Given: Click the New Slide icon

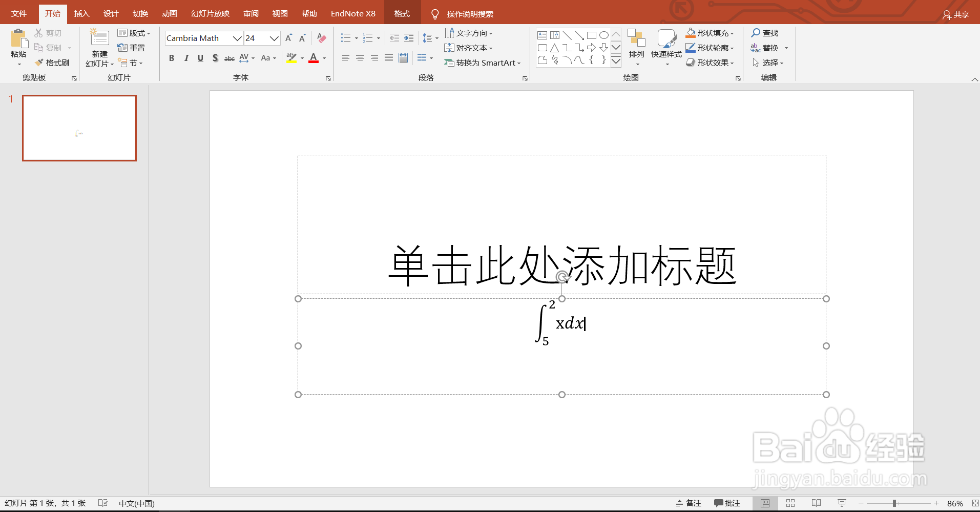Looking at the screenshot, I should [99, 38].
